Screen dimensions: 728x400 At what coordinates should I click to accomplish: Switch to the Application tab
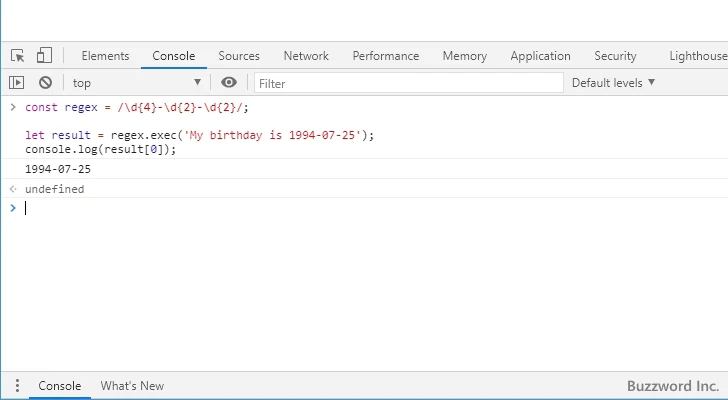click(x=540, y=56)
